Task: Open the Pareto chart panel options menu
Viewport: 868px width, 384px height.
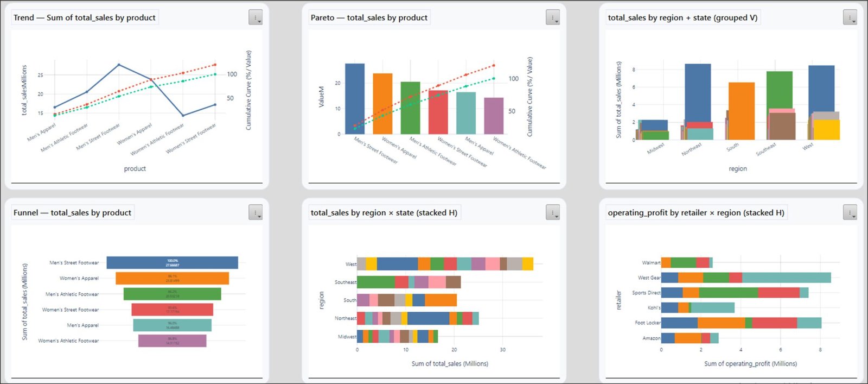Action: (553, 17)
